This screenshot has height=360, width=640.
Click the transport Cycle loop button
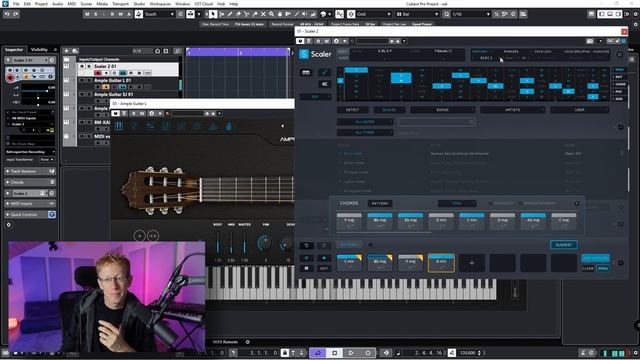pos(318,353)
